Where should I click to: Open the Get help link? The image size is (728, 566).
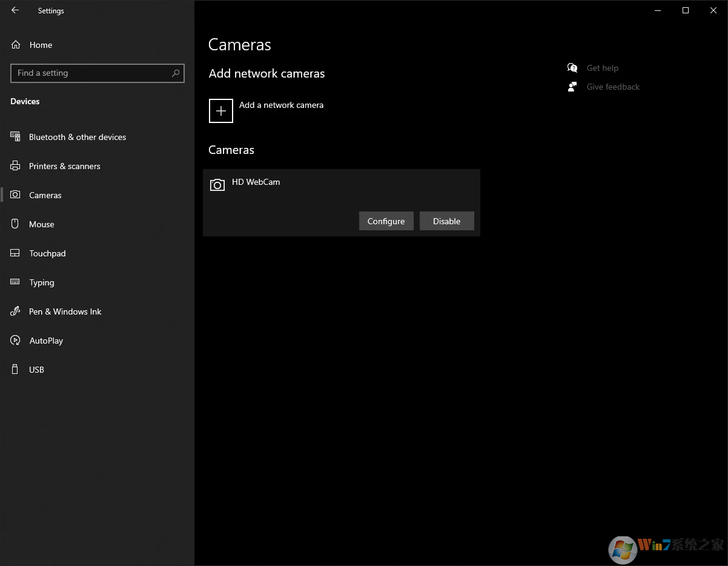coord(602,68)
